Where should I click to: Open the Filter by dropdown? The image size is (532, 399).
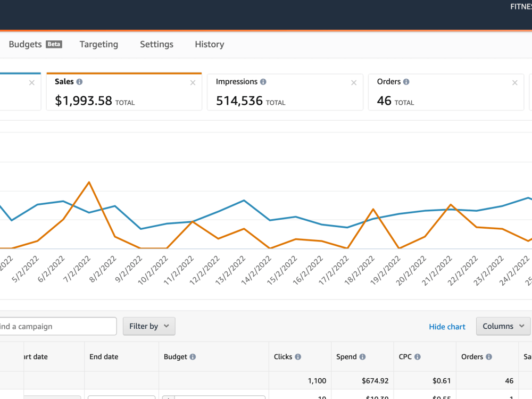click(149, 326)
